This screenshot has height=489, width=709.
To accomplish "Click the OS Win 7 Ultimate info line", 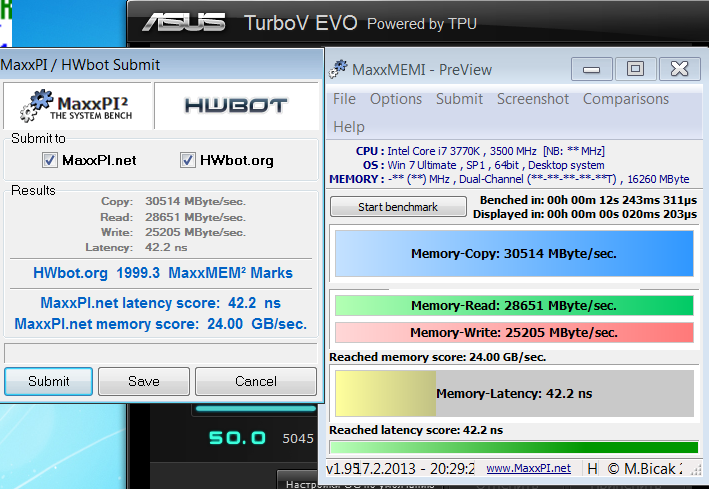I will tap(483, 165).
